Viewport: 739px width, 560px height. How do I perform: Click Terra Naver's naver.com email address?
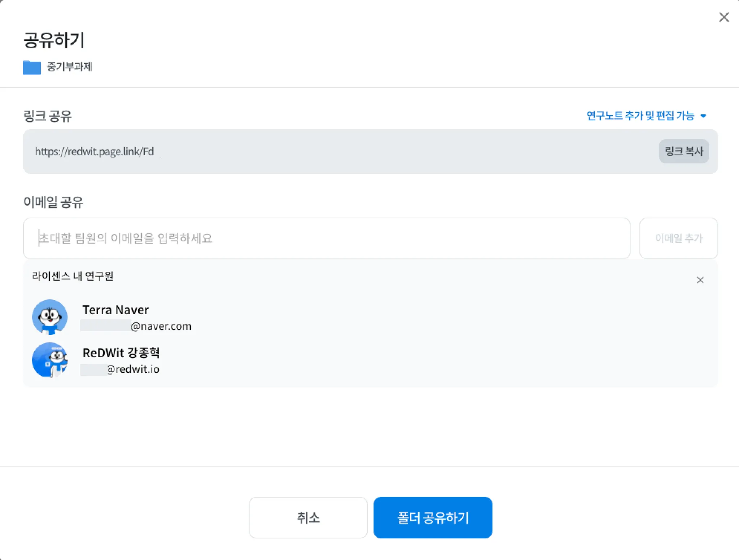coord(161,326)
